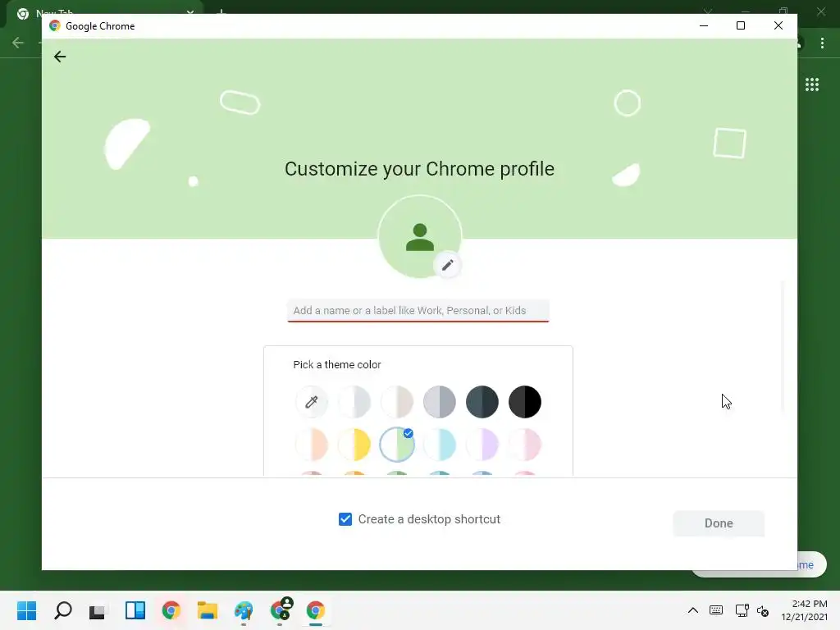Show hidden system tray icons
This screenshot has width=840, height=630.
tap(692, 610)
